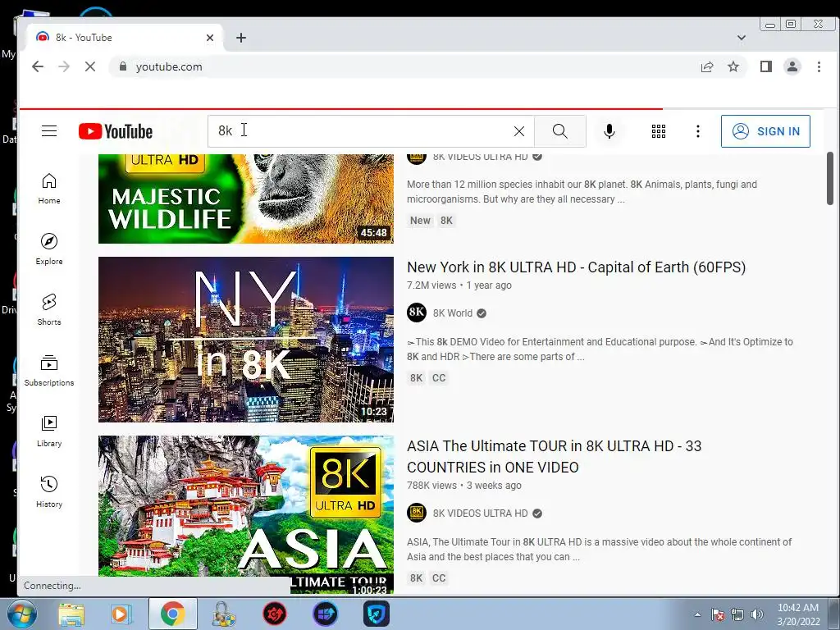Open the blue shield taskbar app
This screenshot has height=630, width=840.
point(376,614)
